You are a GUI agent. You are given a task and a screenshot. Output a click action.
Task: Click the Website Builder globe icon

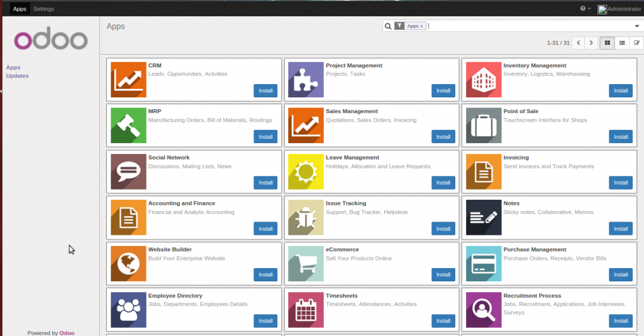[128, 264]
